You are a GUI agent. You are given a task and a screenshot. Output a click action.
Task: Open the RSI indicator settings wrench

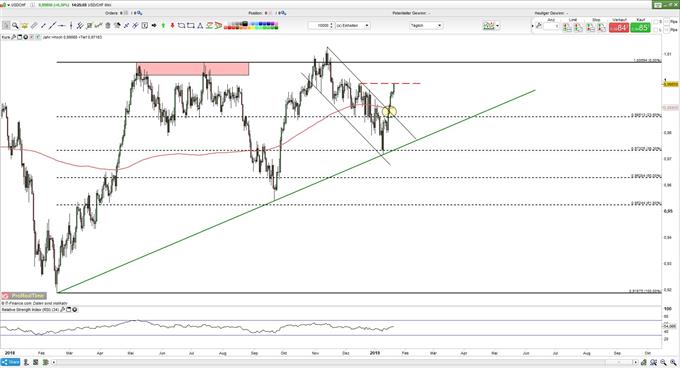click(62, 310)
